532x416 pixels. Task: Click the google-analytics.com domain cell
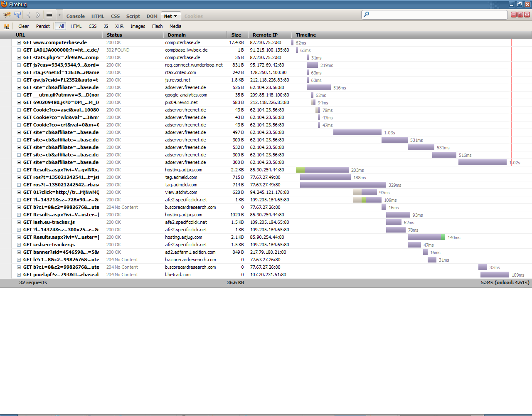pos(186,95)
